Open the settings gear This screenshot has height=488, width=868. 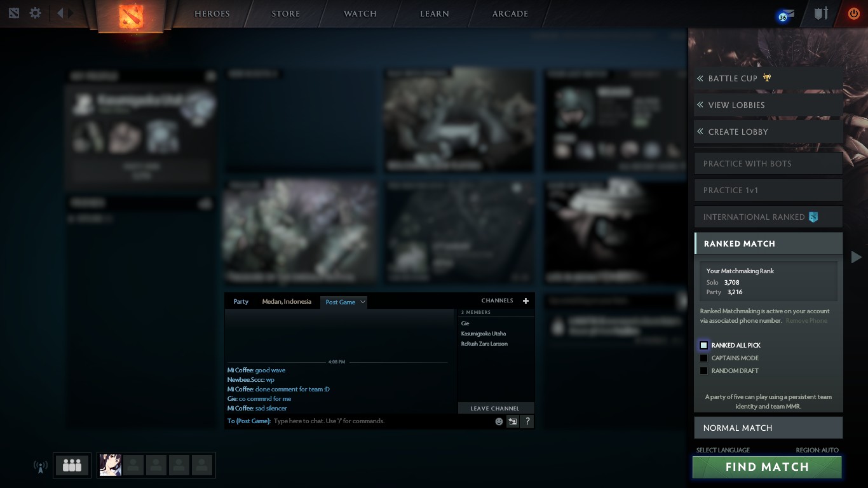[36, 13]
